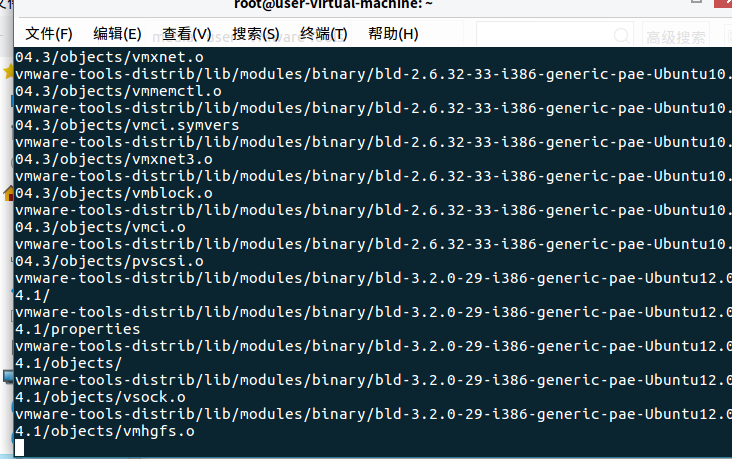
Task: Click the line 4.1/properties
Action: (77, 329)
